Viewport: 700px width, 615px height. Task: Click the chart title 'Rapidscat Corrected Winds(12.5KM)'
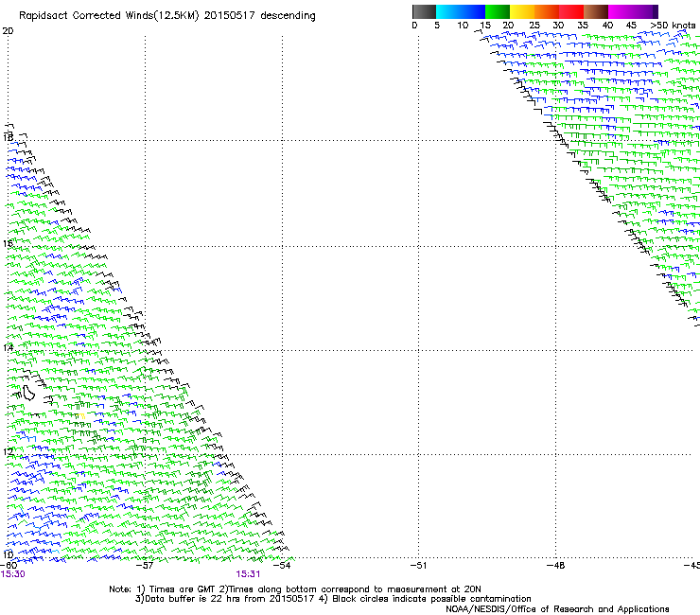pyautogui.click(x=109, y=16)
